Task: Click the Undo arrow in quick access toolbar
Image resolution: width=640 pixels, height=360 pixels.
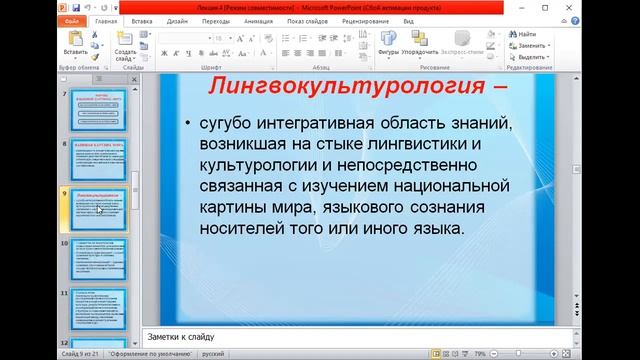Action: coord(88,8)
